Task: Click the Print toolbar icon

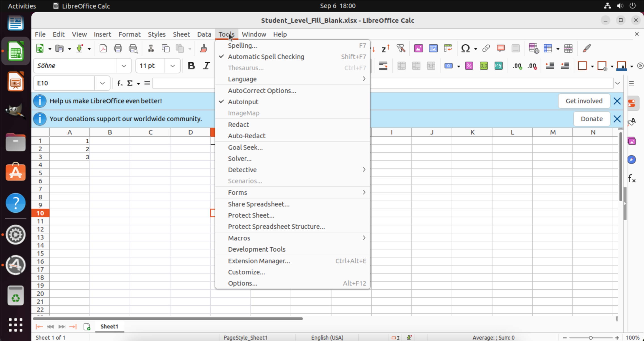Action: (118, 48)
